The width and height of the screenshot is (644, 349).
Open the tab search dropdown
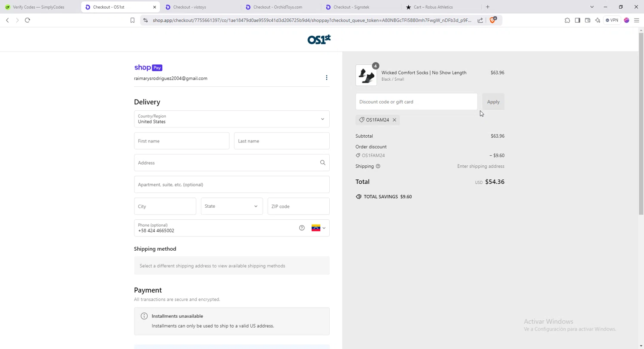(592, 7)
